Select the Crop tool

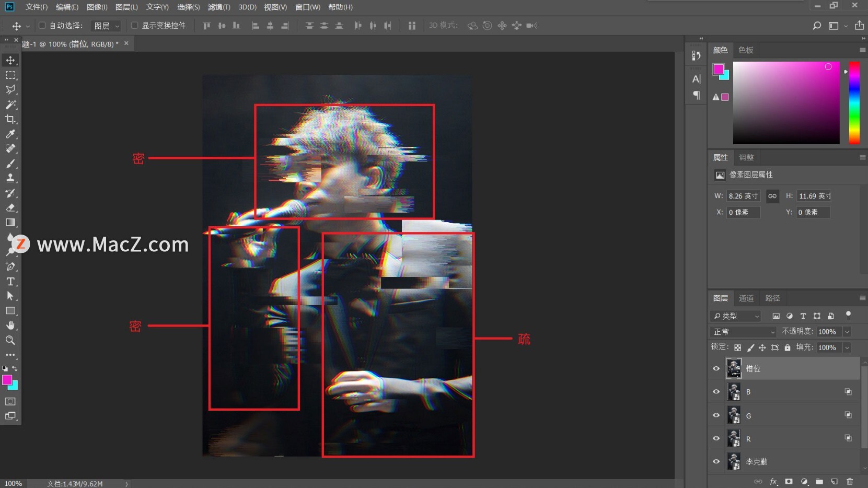point(10,119)
